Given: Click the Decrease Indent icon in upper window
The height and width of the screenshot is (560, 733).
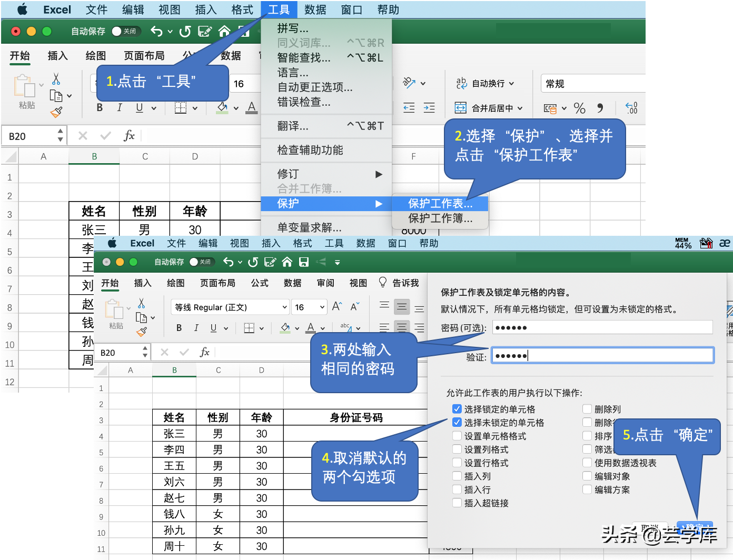Looking at the screenshot, I should tap(409, 108).
